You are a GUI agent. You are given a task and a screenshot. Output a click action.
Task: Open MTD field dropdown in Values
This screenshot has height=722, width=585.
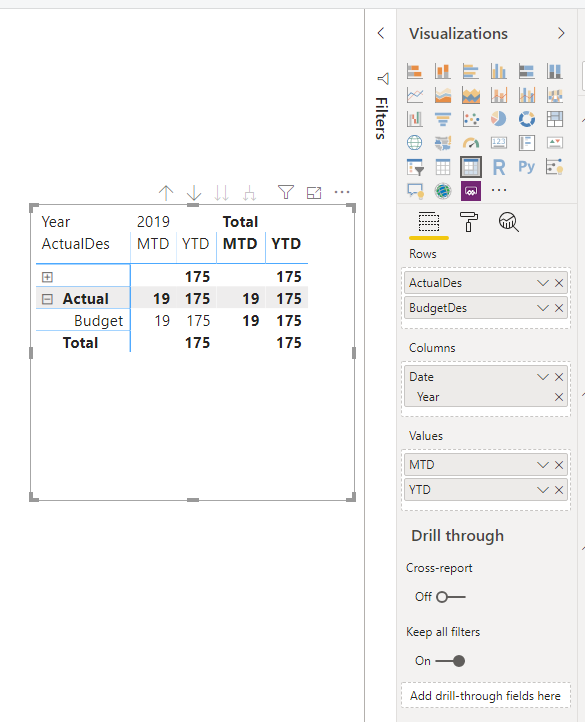click(x=543, y=465)
